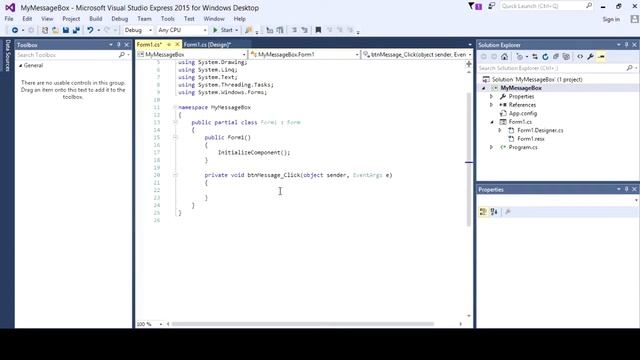Collapse the Form1.cs node in Solution Explorer
The image size is (640, 360).
click(491, 122)
